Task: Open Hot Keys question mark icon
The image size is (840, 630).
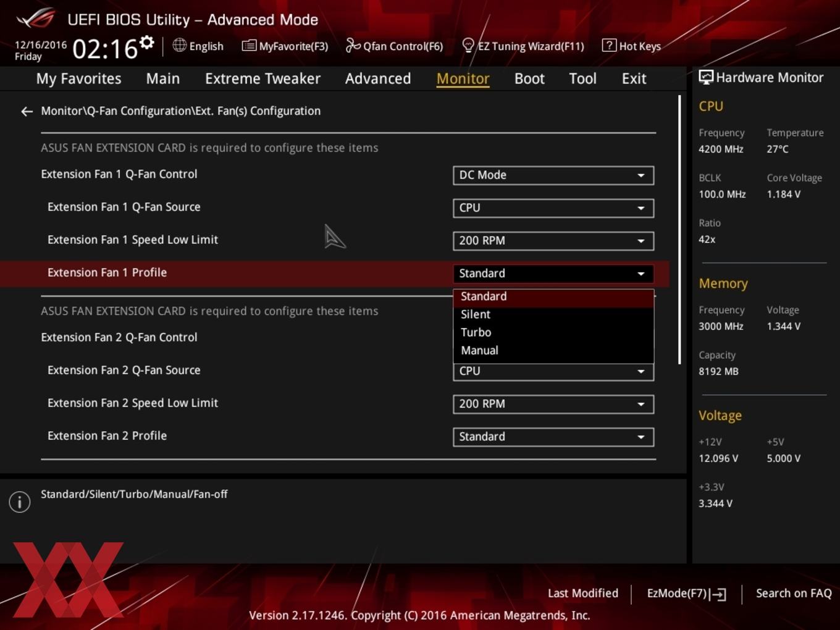Action: click(609, 45)
